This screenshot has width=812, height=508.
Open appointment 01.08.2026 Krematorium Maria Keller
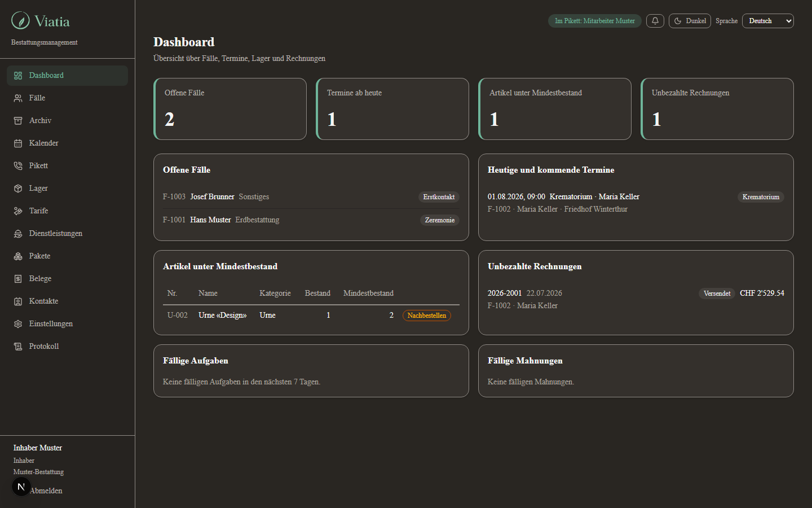click(x=636, y=203)
